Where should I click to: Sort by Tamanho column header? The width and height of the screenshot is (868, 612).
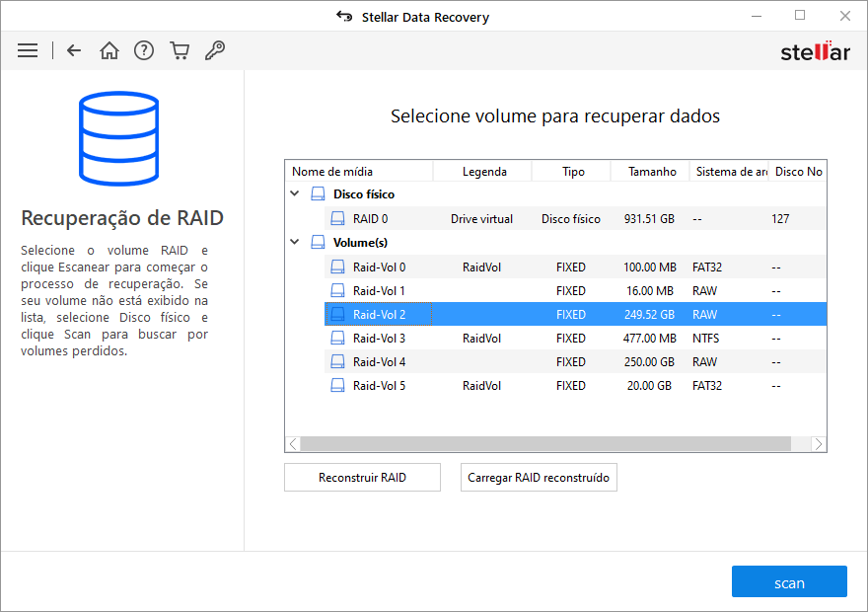click(x=650, y=171)
